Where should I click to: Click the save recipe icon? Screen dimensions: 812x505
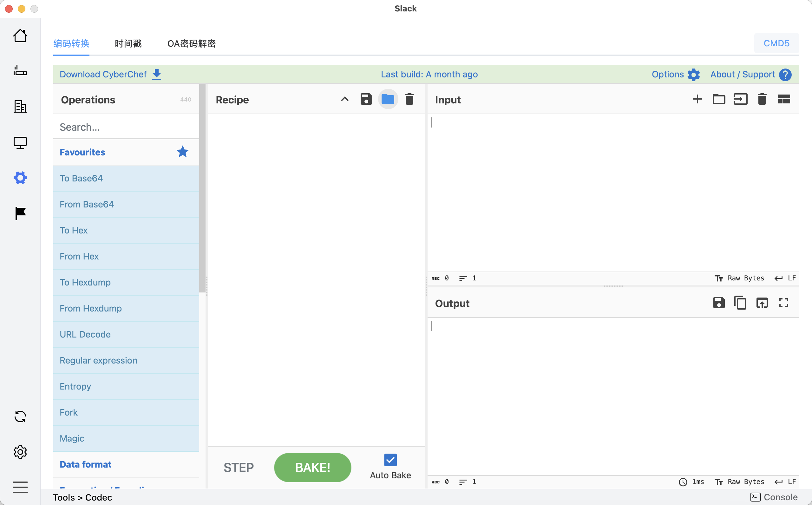[x=366, y=99]
